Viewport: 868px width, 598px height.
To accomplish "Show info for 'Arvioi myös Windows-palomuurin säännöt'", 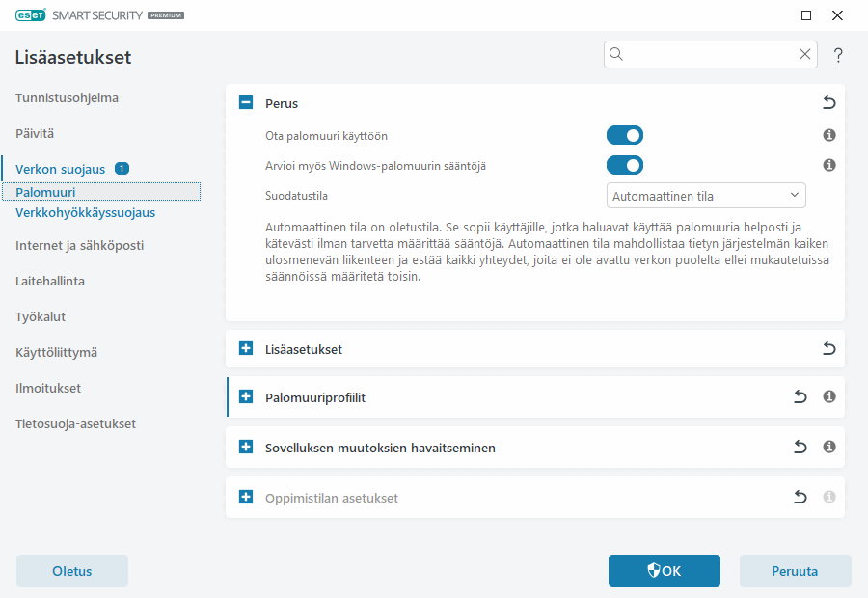I will [828, 165].
